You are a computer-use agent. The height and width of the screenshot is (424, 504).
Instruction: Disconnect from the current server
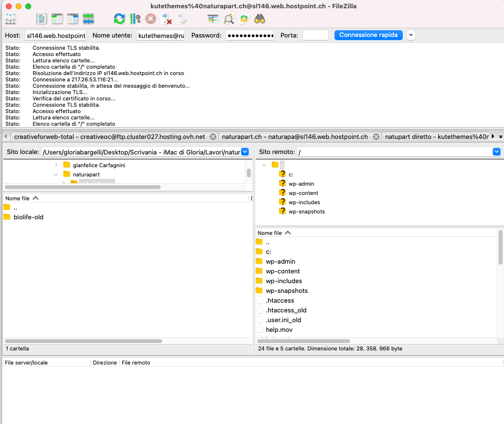pyautogui.click(x=166, y=19)
